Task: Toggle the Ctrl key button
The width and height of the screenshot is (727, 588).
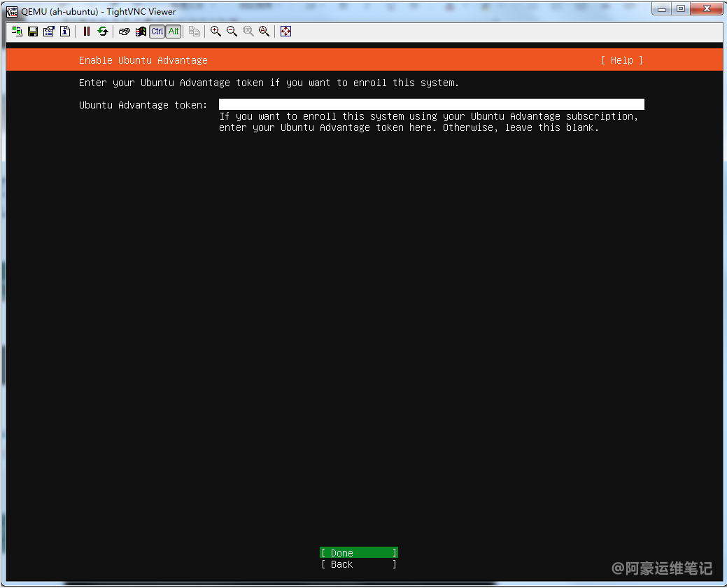Action: coord(157,31)
